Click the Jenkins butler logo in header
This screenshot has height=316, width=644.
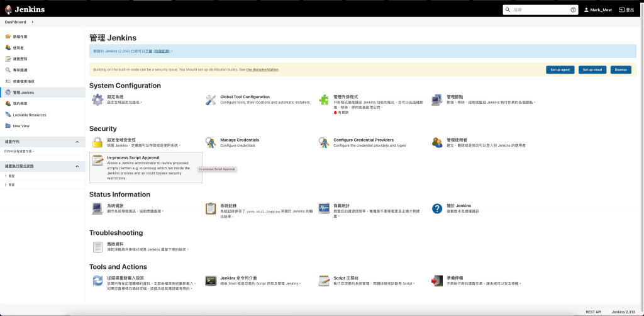pos(8,9)
